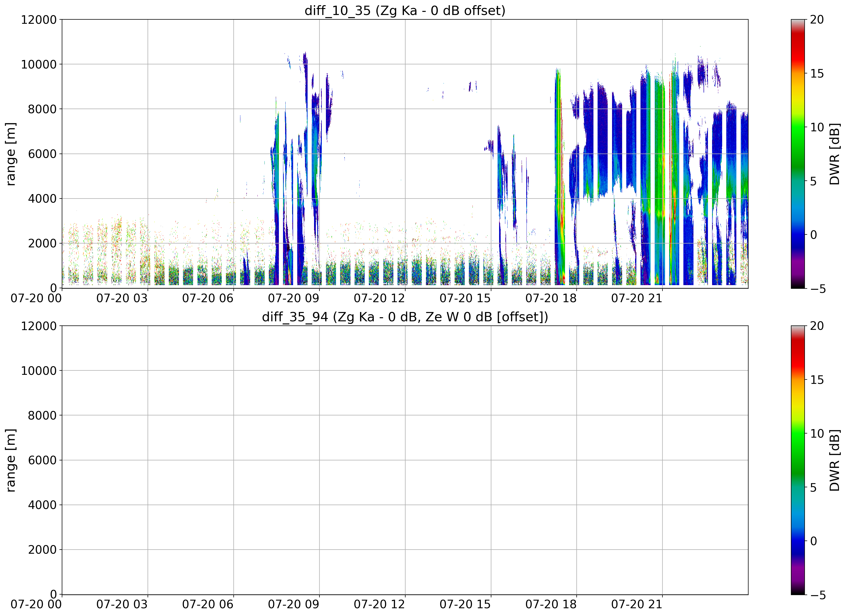Click the 12000 y-tick on diff_10_35 plot
The width and height of the screenshot is (847, 616).
click(x=39, y=19)
